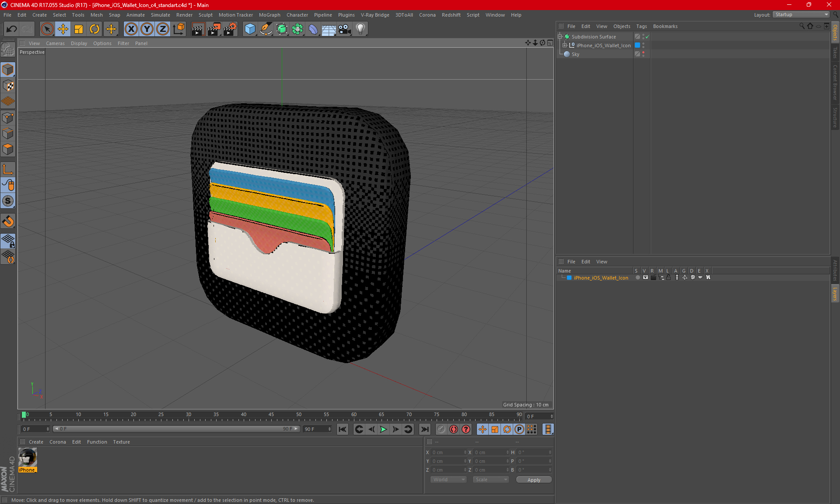Add a Cube primitive object
Viewport: 840px width, 504px height.
click(250, 29)
